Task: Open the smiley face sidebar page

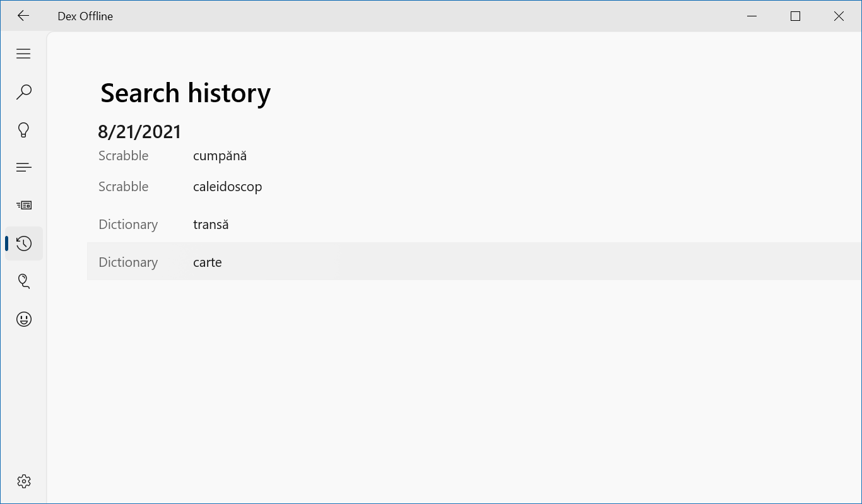Action: pos(23,319)
